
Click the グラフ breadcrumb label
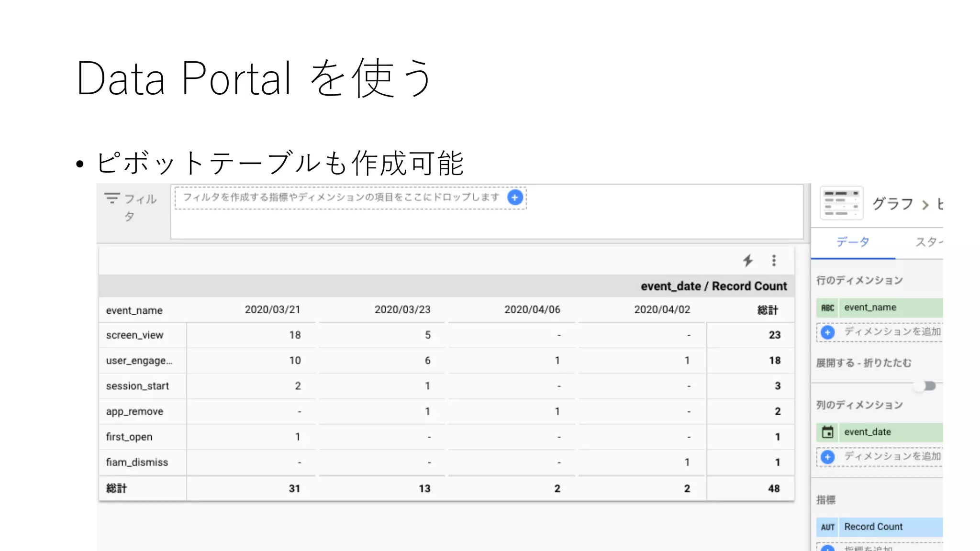point(893,204)
